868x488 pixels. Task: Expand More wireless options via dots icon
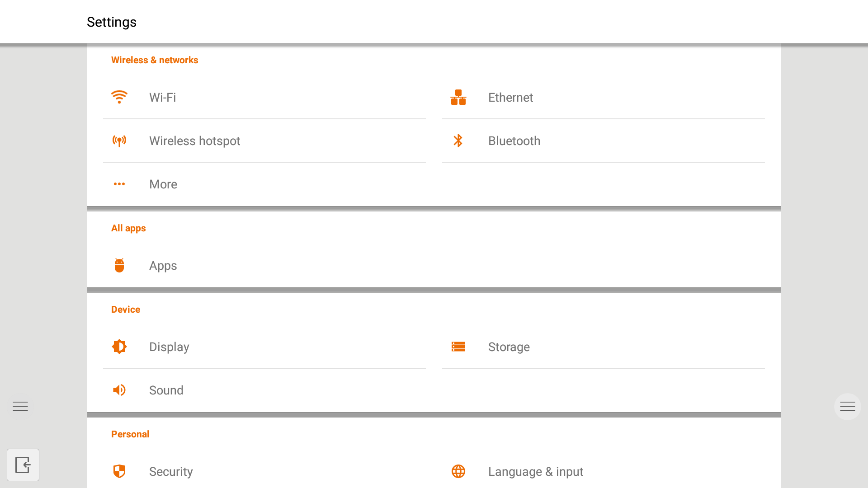tap(119, 184)
